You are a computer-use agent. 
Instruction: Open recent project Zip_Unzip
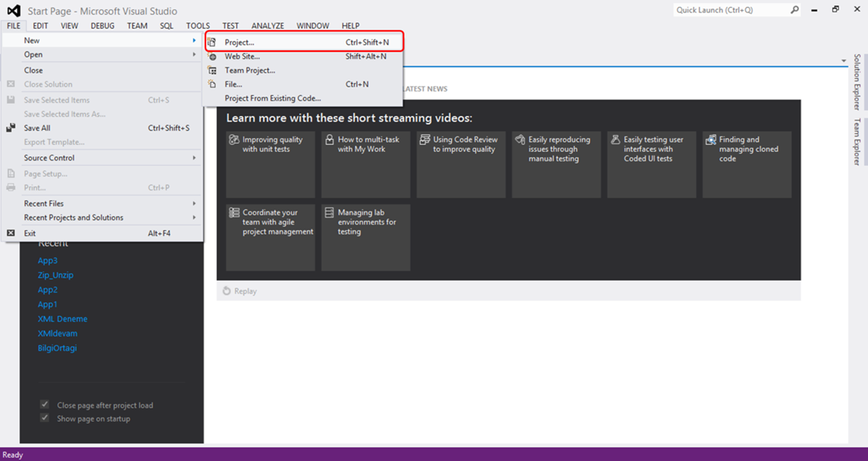pos(55,275)
